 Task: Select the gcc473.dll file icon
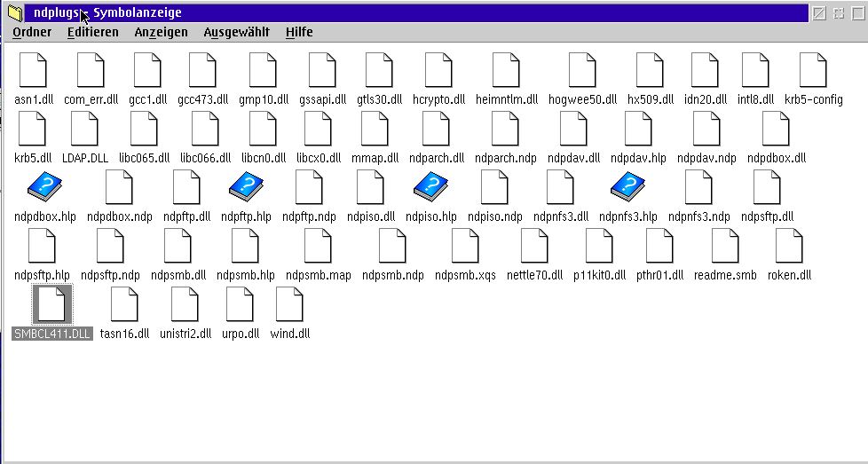202,70
